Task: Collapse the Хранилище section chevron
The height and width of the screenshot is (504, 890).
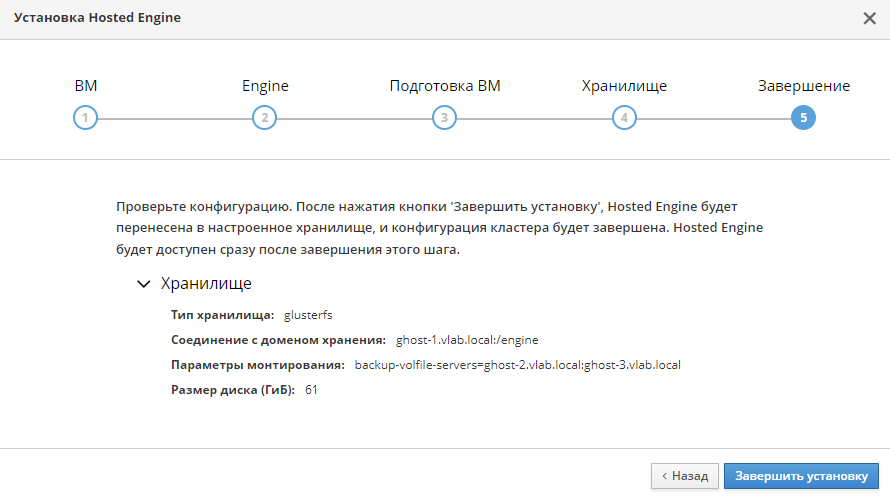Action: [x=144, y=284]
